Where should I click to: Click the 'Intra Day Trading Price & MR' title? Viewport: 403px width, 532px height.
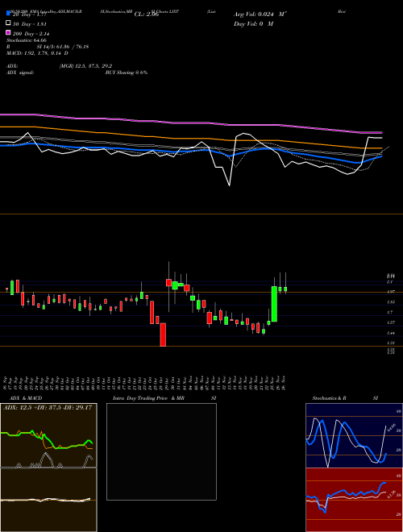coord(148,398)
